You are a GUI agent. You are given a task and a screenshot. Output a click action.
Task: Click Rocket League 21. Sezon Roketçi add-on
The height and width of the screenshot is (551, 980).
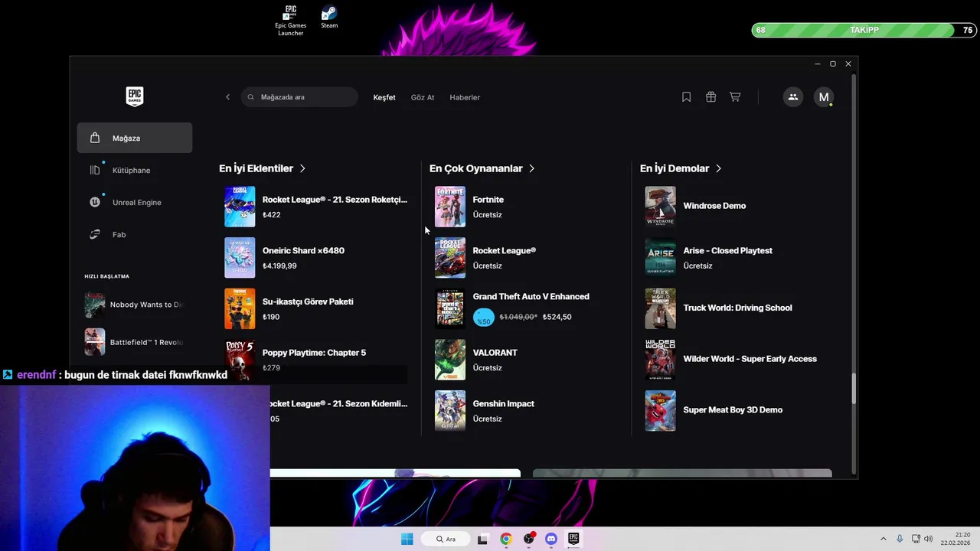[316, 207]
